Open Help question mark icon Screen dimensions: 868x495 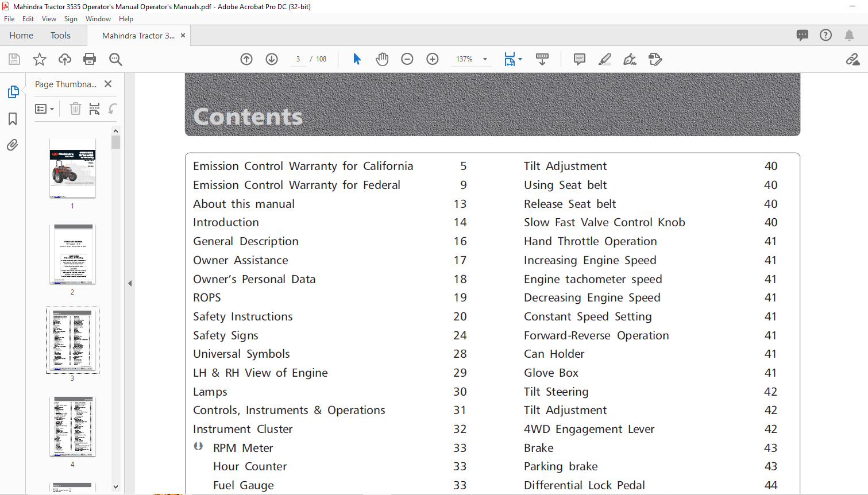pyautogui.click(x=825, y=35)
